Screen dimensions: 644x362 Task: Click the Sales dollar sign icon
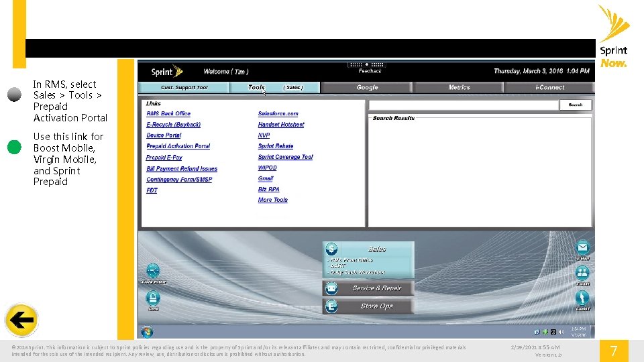pyautogui.click(x=331, y=249)
